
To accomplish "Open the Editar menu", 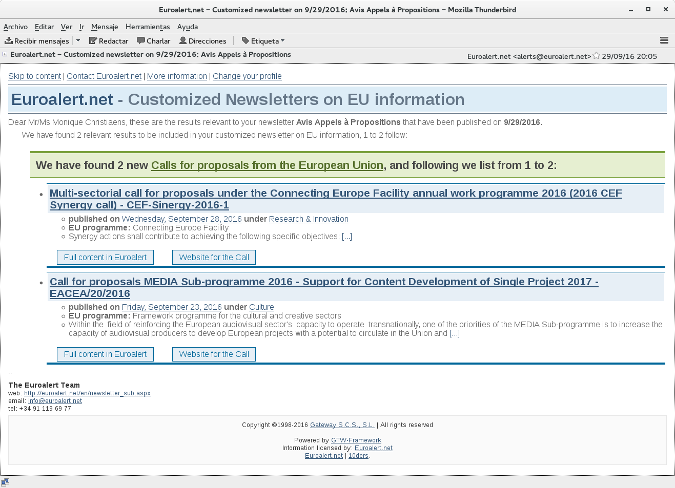I will click(44, 27).
